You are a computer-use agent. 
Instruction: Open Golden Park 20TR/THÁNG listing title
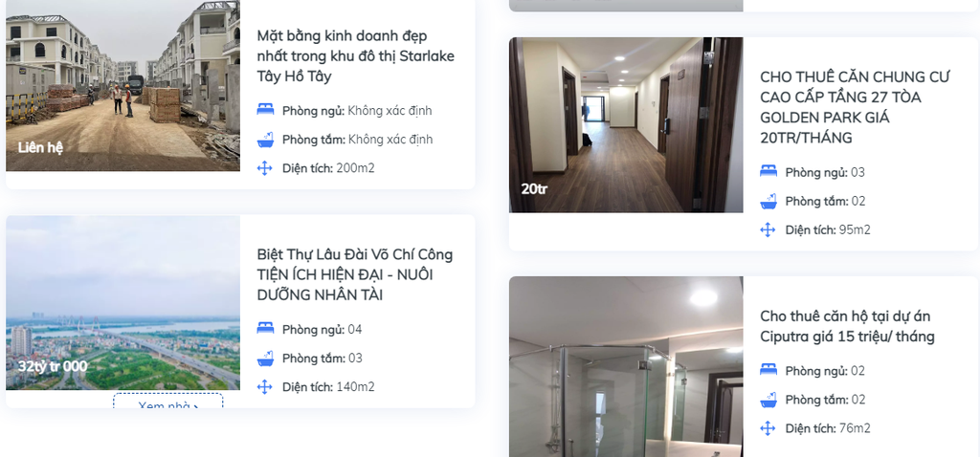(x=855, y=107)
